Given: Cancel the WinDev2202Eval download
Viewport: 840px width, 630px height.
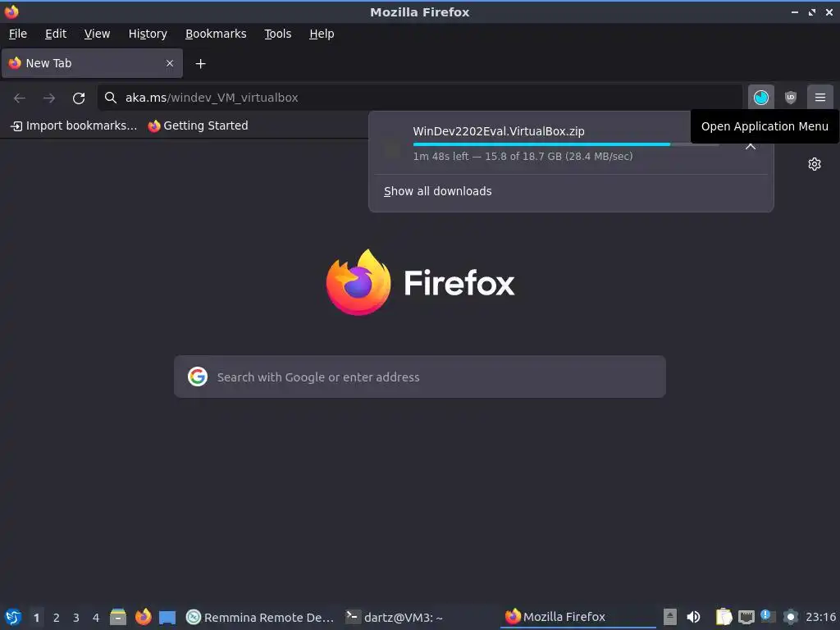Looking at the screenshot, I should pyautogui.click(x=751, y=146).
